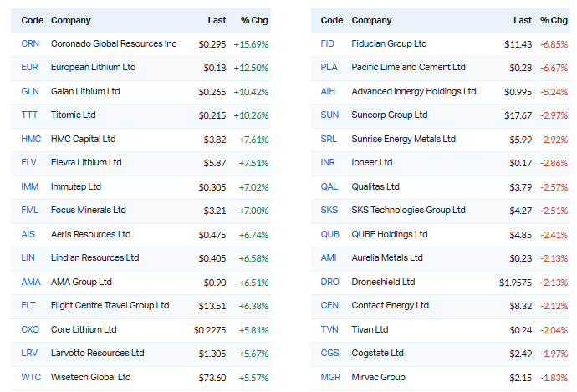Click the +15.69% change for CRN
This screenshot has height=392, width=577.
pos(251,44)
